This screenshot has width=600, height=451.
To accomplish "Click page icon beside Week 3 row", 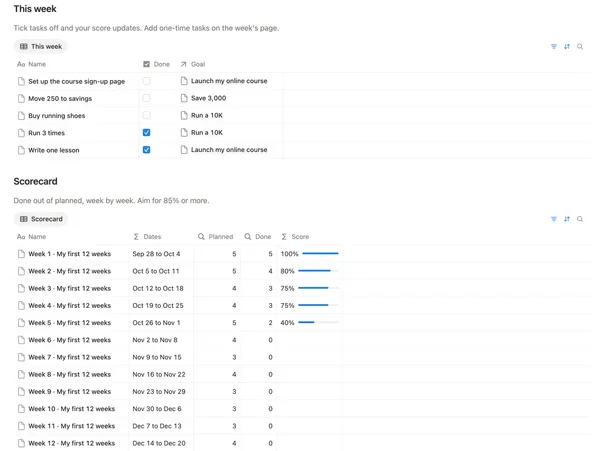I will tap(21, 288).
